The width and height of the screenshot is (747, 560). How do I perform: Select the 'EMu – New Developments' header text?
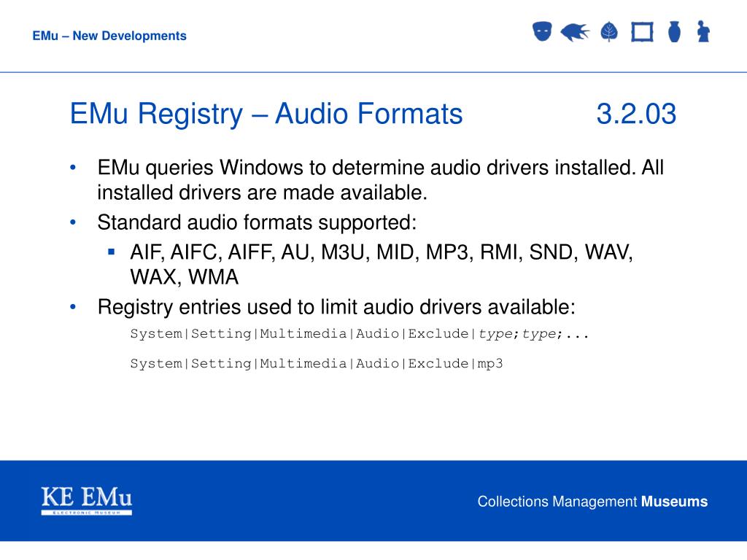[x=109, y=36]
